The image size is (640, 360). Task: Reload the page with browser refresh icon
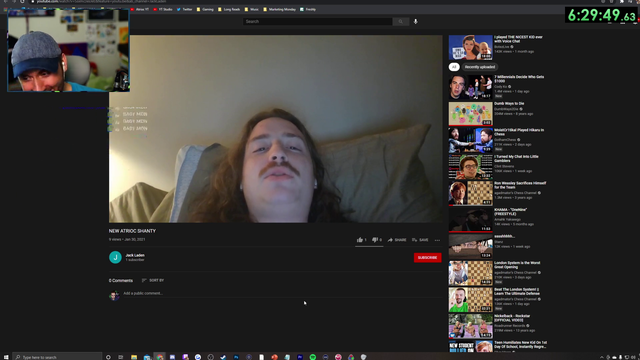[22, 2]
